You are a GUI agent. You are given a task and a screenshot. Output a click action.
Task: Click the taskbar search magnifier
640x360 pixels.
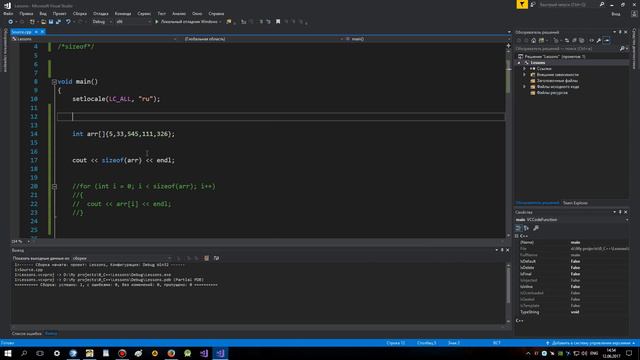point(24,353)
